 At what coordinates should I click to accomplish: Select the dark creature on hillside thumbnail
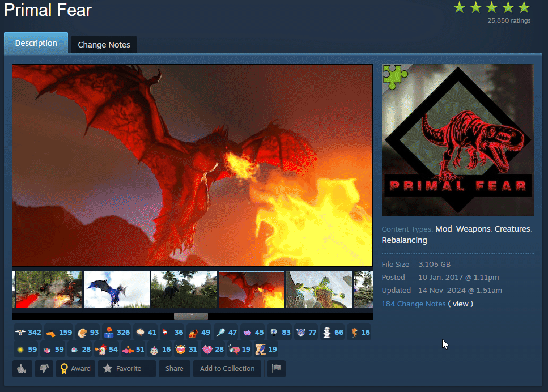tap(184, 290)
